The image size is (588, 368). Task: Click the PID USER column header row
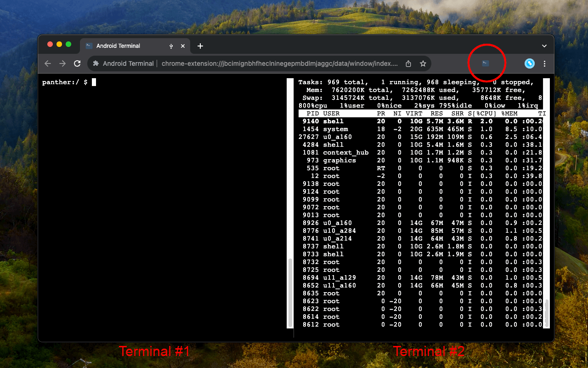tap(413, 113)
